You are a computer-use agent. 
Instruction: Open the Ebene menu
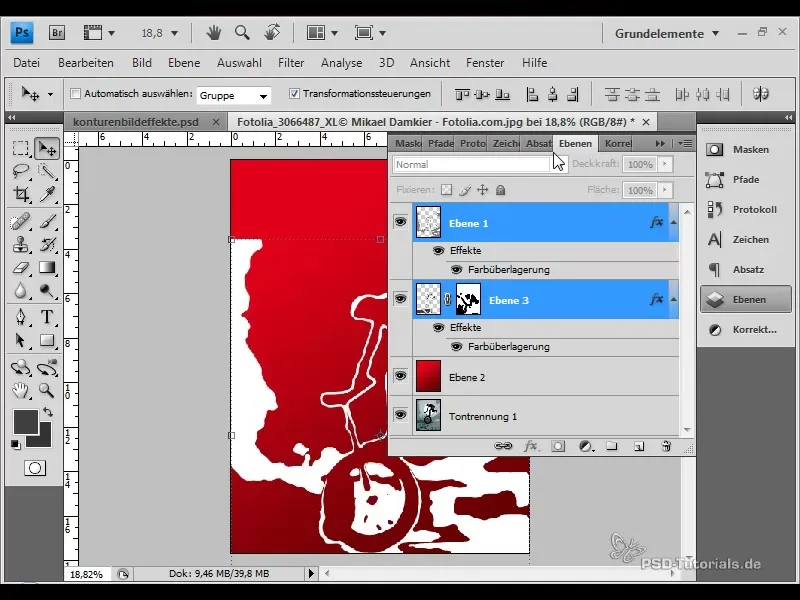tap(184, 63)
